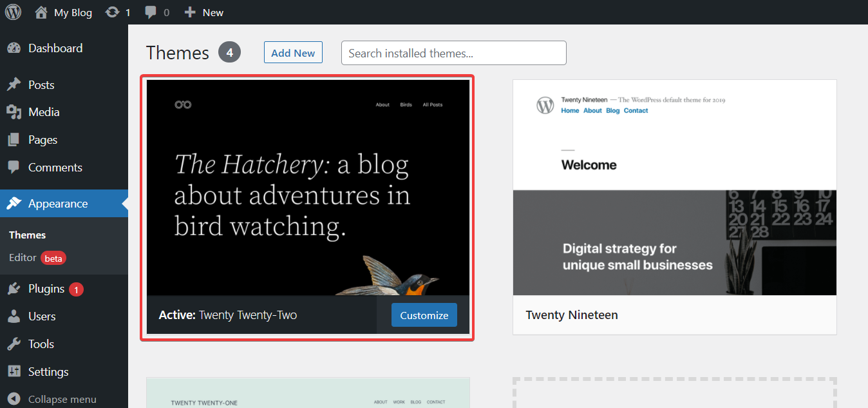Open the Settings menu label
This screenshot has width=868, height=408.
(x=48, y=372)
